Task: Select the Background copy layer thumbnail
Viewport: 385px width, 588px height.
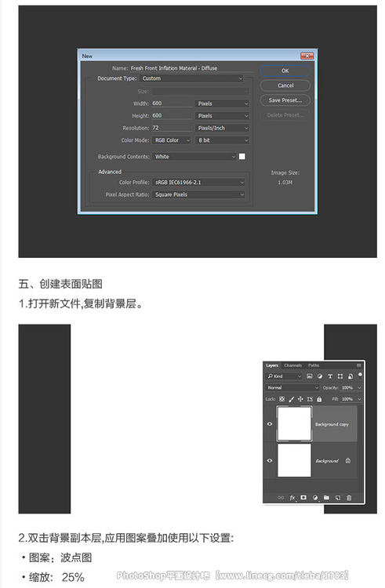Action: click(294, 423)
